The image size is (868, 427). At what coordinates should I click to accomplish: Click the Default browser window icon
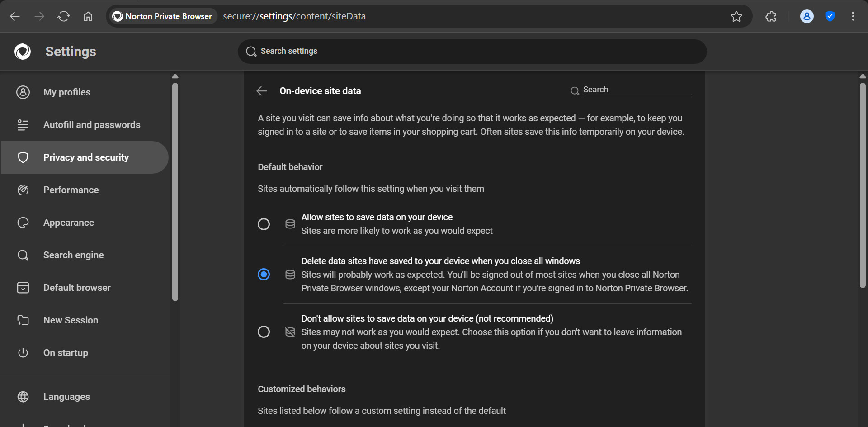pyautogui.click(x=23, y=288)
